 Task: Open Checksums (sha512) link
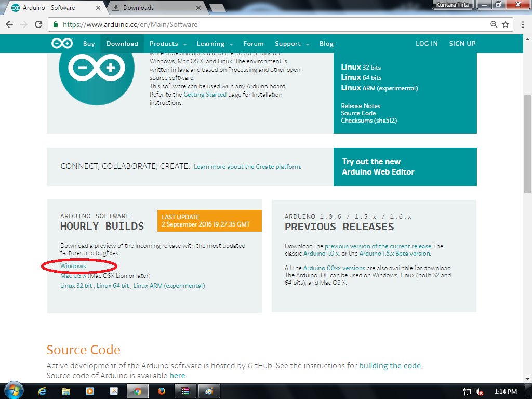click(x=369, y=121)
